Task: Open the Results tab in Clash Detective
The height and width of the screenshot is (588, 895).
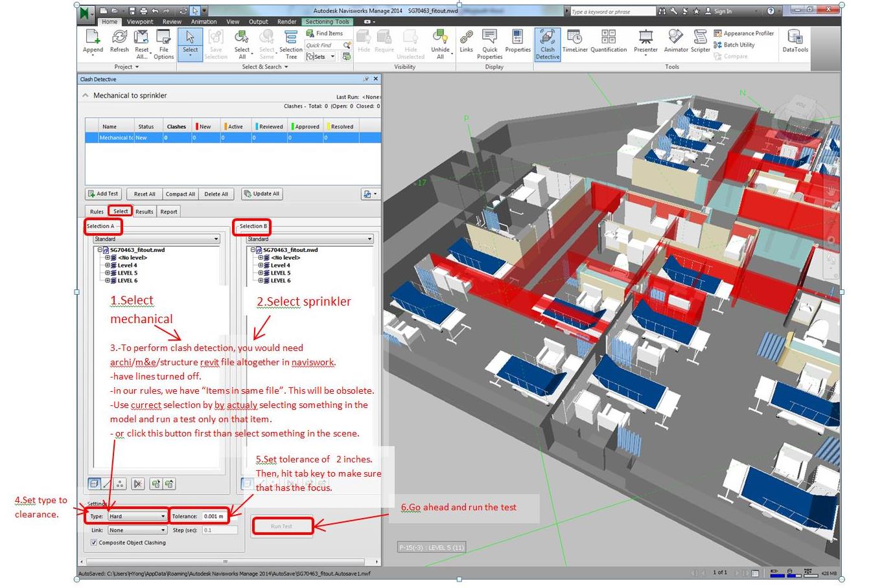Action: (145, 212)
